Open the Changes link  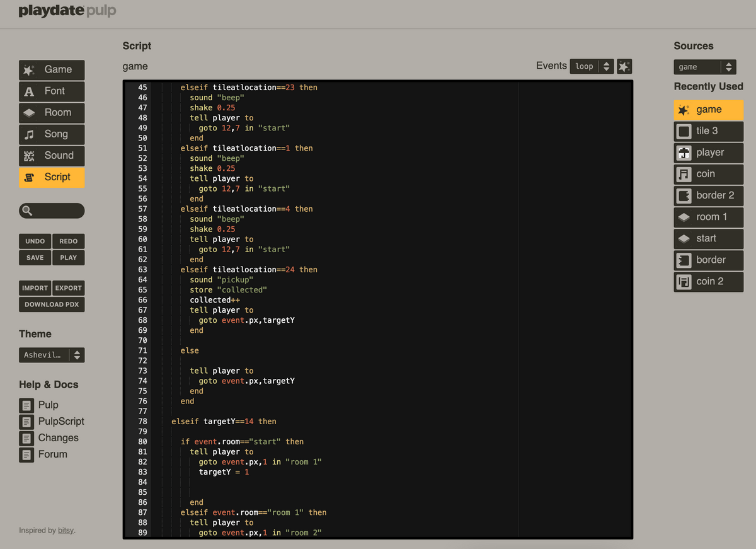[59, 438]
